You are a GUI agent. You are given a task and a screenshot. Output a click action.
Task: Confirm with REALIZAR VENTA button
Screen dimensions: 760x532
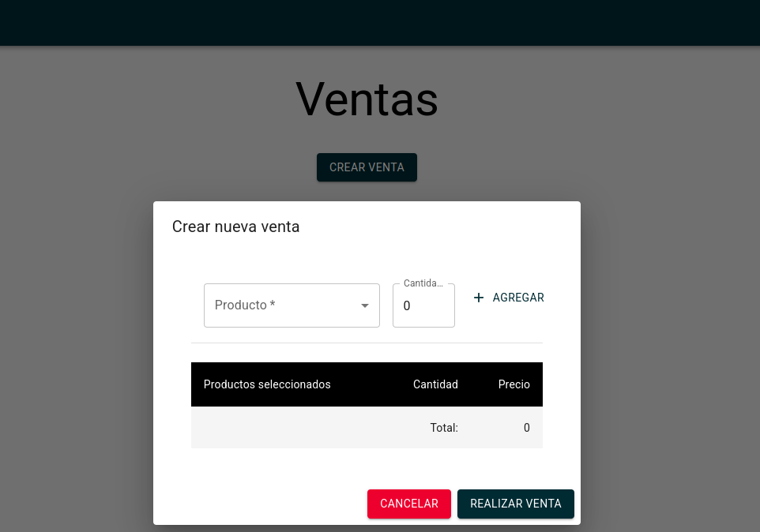pyautogui.click(x=516, y=504)
